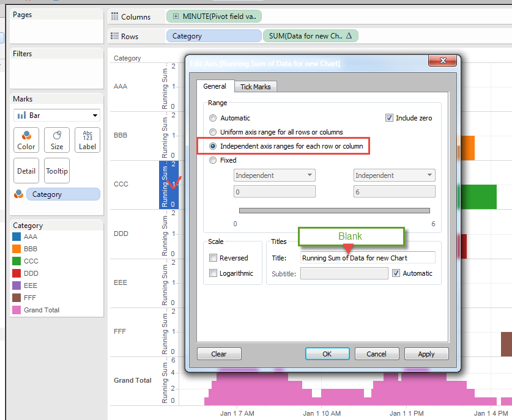The height and width of the screenshot is (420, 512).
Task: Click the Category pill in Marks card
Action: 63,194
